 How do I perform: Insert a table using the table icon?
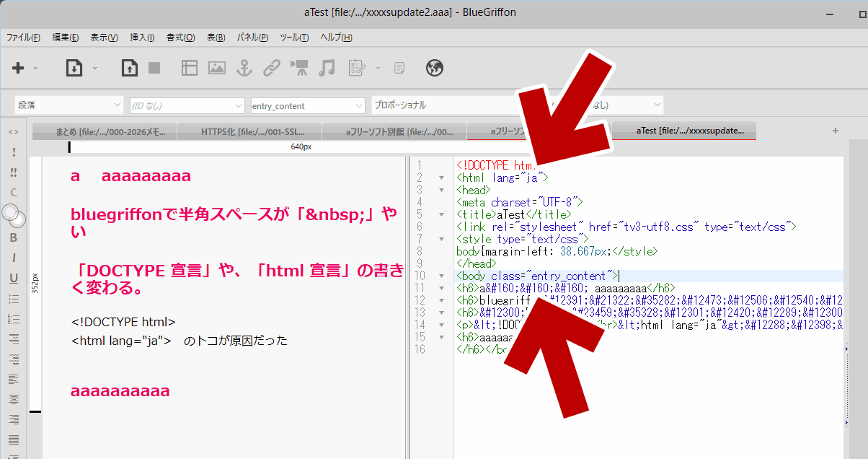(x=189, y=68)
